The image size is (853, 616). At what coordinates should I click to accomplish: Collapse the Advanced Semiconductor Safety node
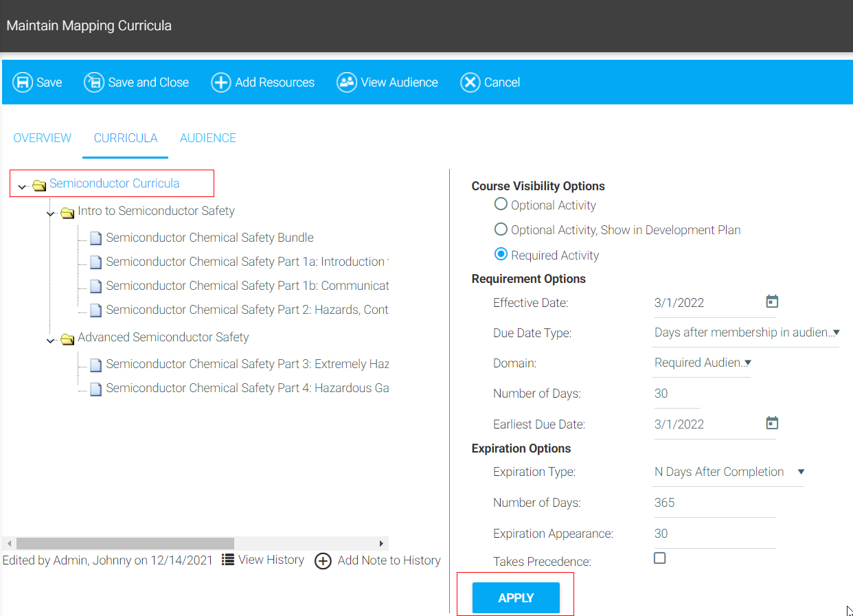point(50,340)
